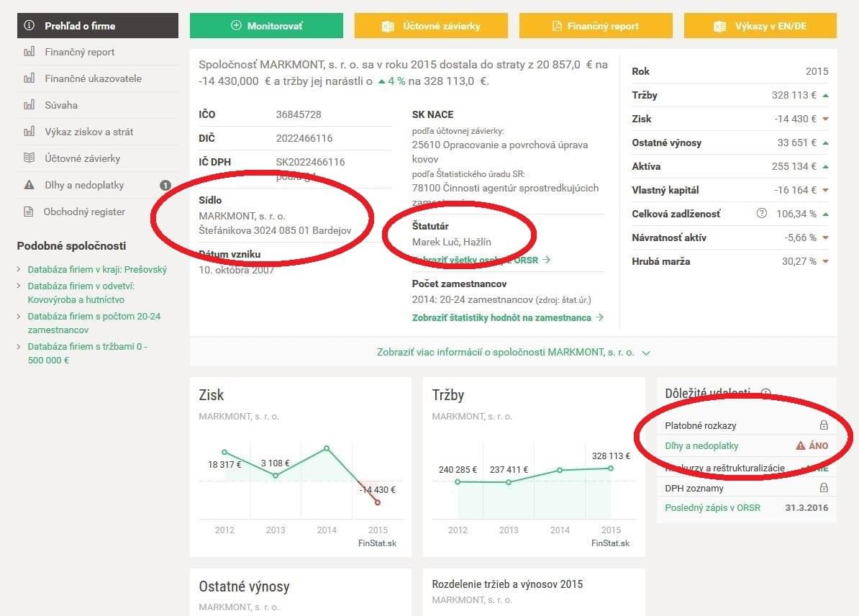The height and width of the screenshot is (616, 859).
Task: Open Databáza firiem v odvetví: Kovovýroba a hutníctvo
Action: (81, 293)
